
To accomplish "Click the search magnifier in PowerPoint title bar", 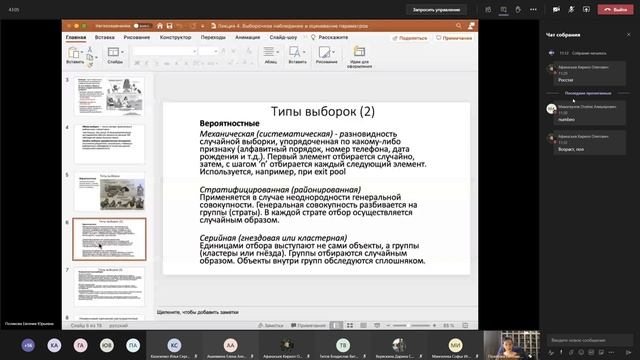I will (x=459, y=26).
